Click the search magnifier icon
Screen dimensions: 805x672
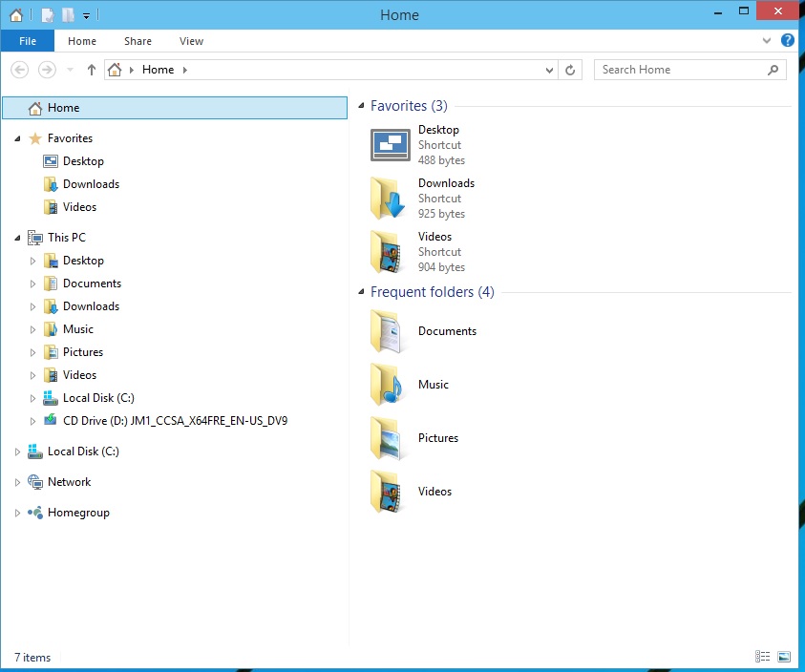coord(773,70)
